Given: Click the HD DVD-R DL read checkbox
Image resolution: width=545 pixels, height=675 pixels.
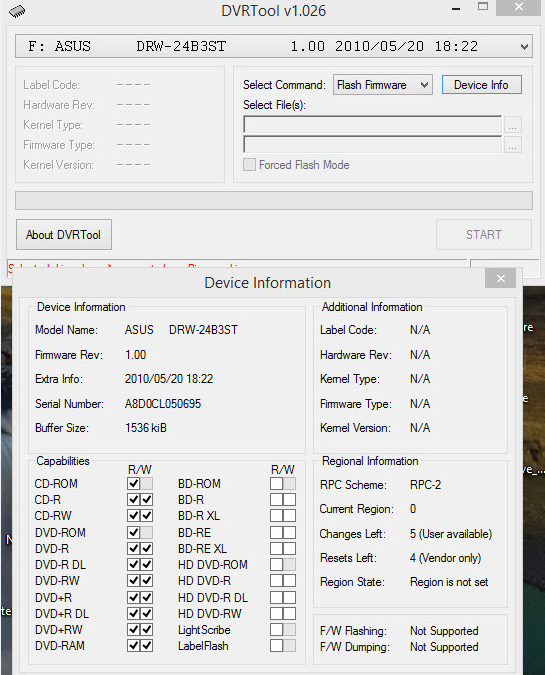Looking at the screenshot, I should [x=276, y=598].
